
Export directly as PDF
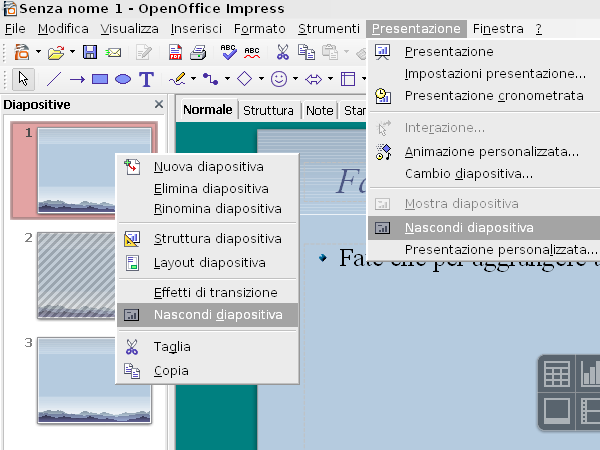pos(176,52)
